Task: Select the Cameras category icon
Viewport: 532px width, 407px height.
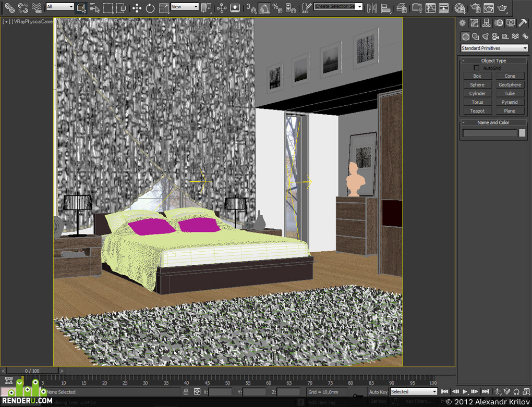Action: [495, 36]
